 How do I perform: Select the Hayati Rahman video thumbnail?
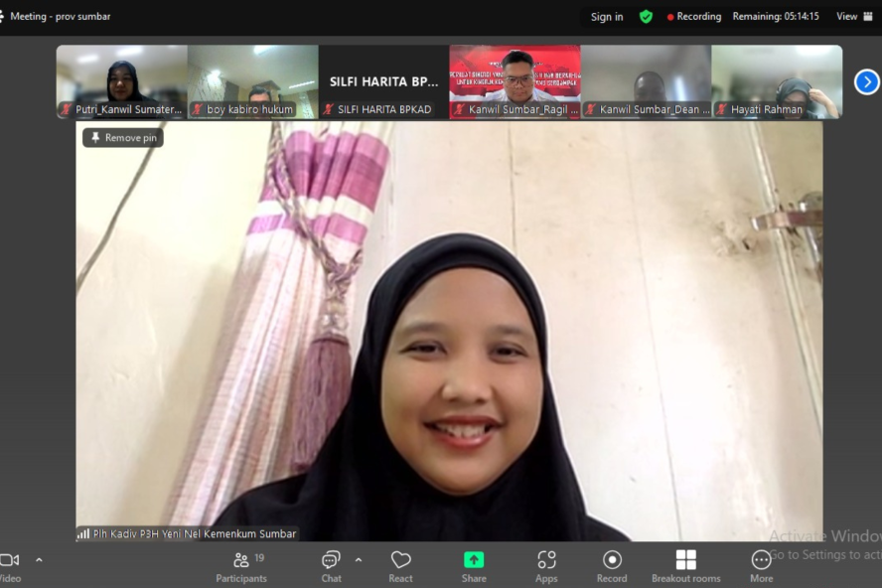pos(776,81)
